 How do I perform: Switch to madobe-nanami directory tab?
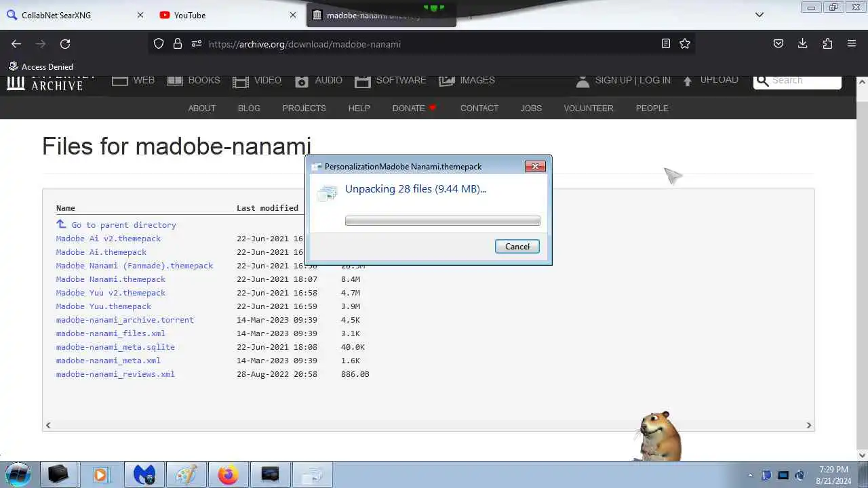point(381,15)
